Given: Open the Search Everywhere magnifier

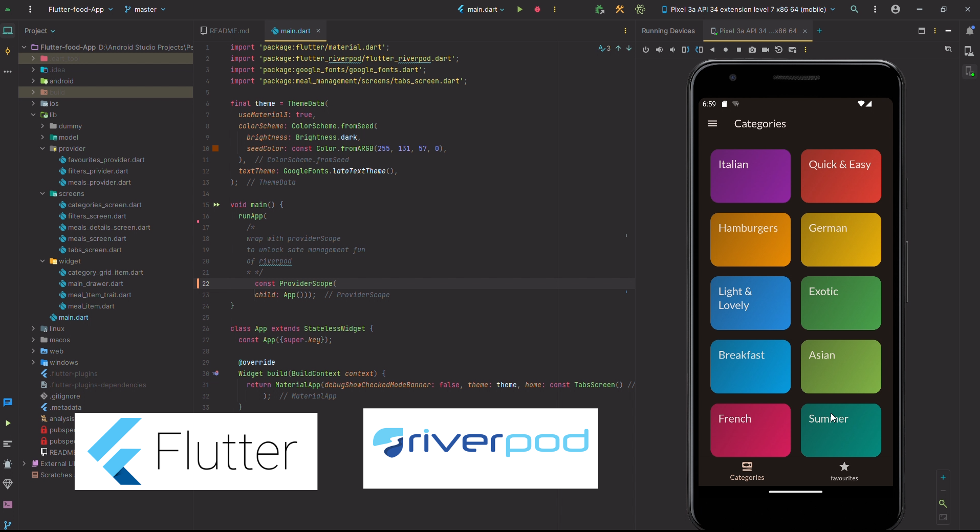Looking at the screenshot, I should (x=854, y=9).
